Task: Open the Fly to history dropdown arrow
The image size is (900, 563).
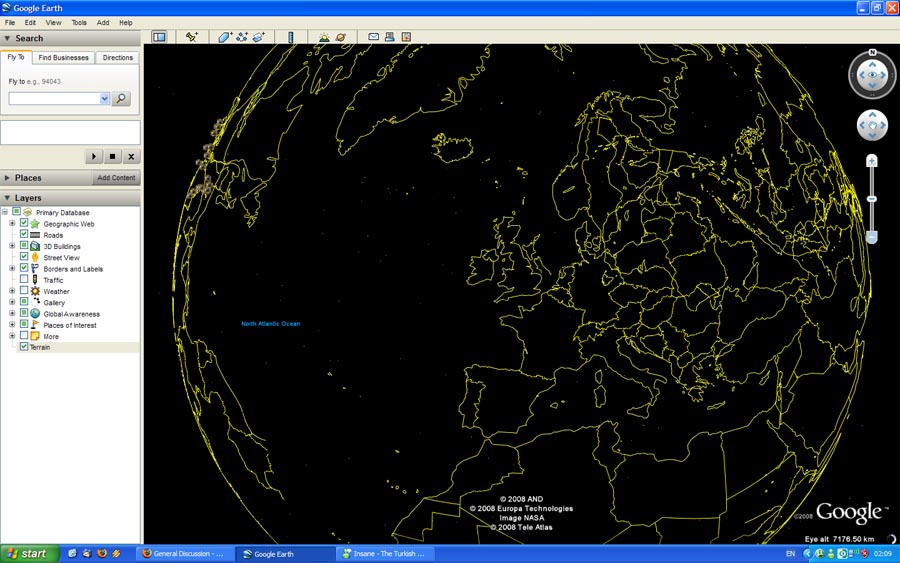Action: tap(104, 99)
